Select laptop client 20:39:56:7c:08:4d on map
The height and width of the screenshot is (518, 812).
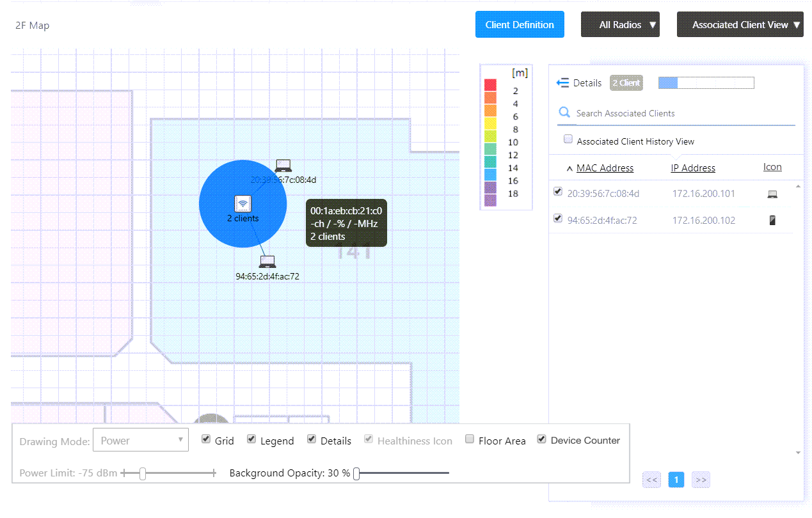[283, 166]
